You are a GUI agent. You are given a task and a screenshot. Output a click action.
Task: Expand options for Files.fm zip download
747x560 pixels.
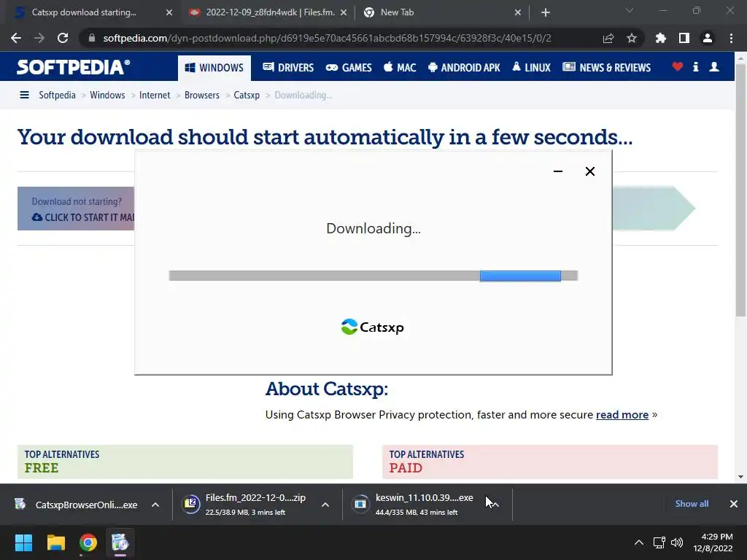pyautogui.click(x=325, y=505)
